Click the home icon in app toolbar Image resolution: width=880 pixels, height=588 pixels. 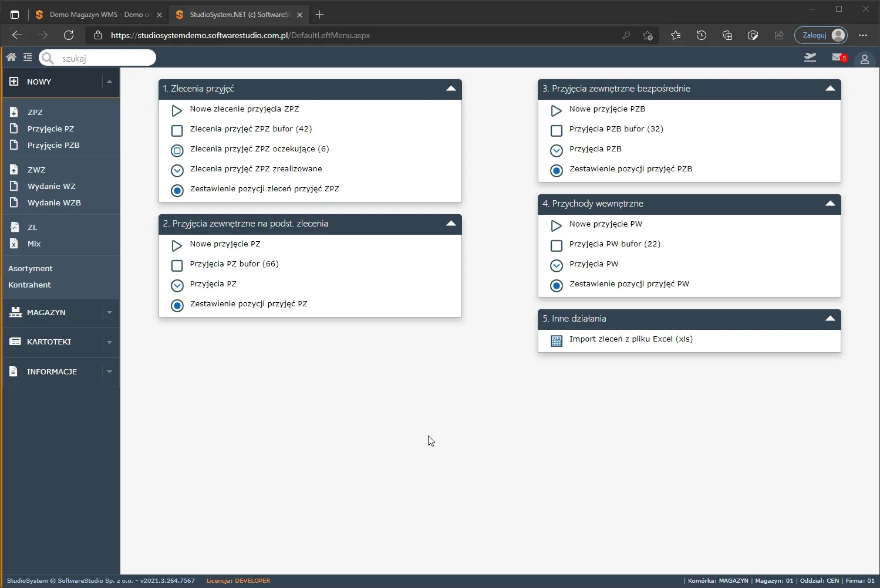click(x=11, y=57)
